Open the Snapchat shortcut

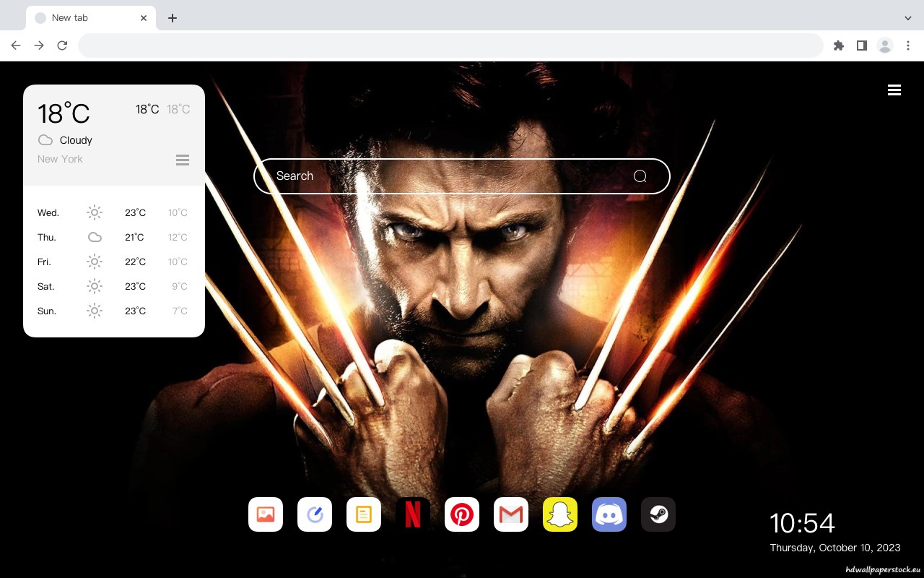pyautogui.click(x=560, y=514)
